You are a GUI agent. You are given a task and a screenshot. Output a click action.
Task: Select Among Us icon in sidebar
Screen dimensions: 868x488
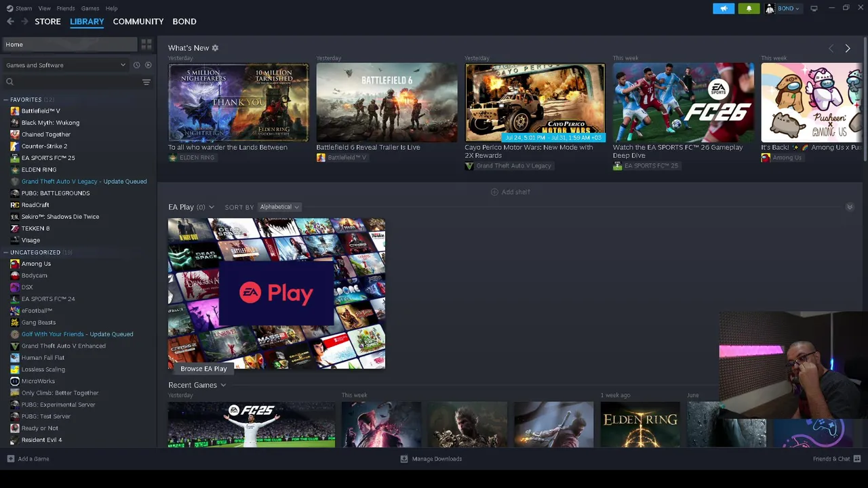(x=15, y=264)
